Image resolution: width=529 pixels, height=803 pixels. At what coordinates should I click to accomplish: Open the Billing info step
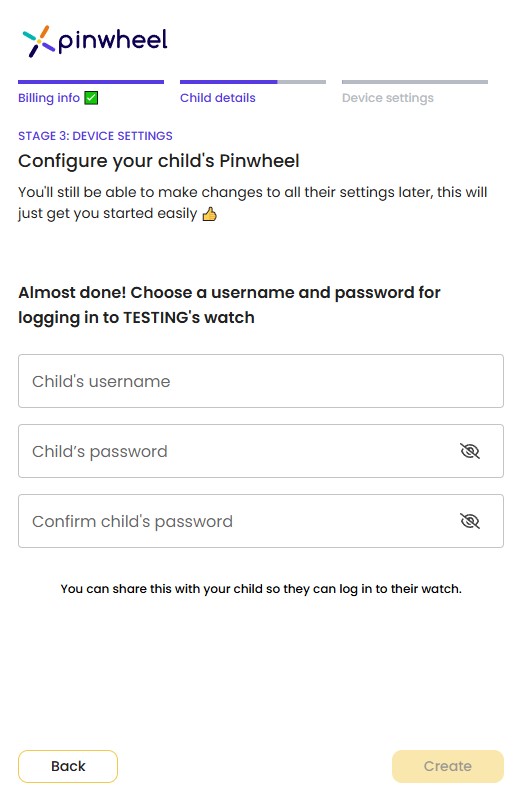tap(49, 98)
